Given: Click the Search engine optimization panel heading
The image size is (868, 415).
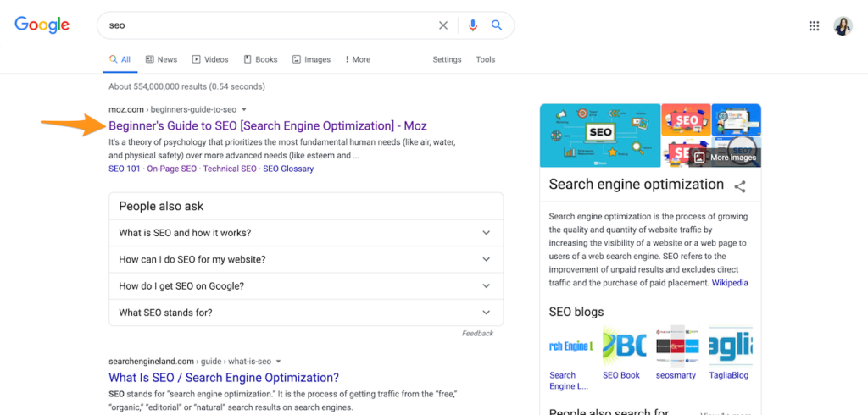Looking at the screenshot, I should pyautogui.click(x=636, y=185).
